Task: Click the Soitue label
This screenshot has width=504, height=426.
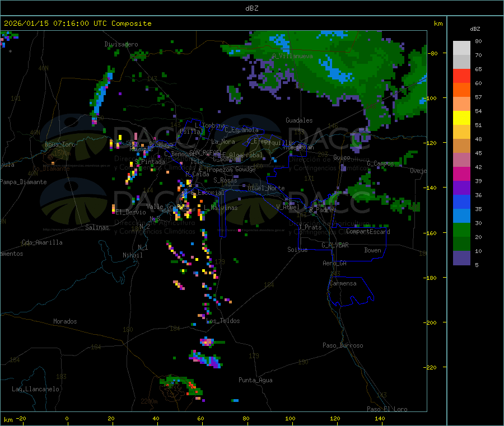Action: [x=297, y=250]
